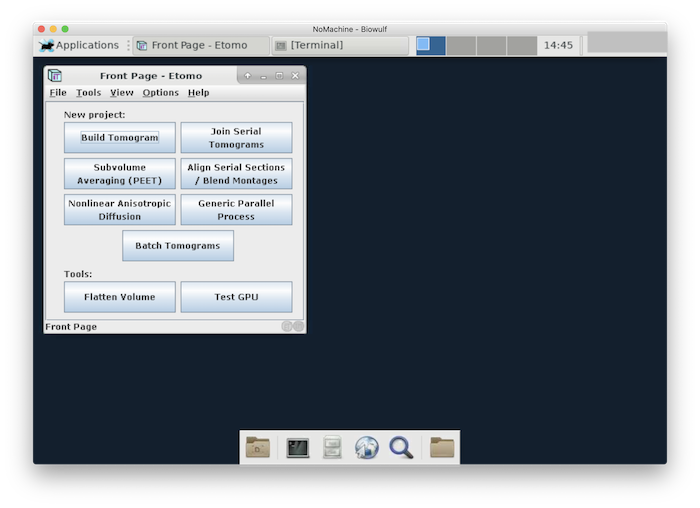This screenshot has height=508, width=700.
Task: Run the Test GPU tool
Action: click(x=236, y=297)
